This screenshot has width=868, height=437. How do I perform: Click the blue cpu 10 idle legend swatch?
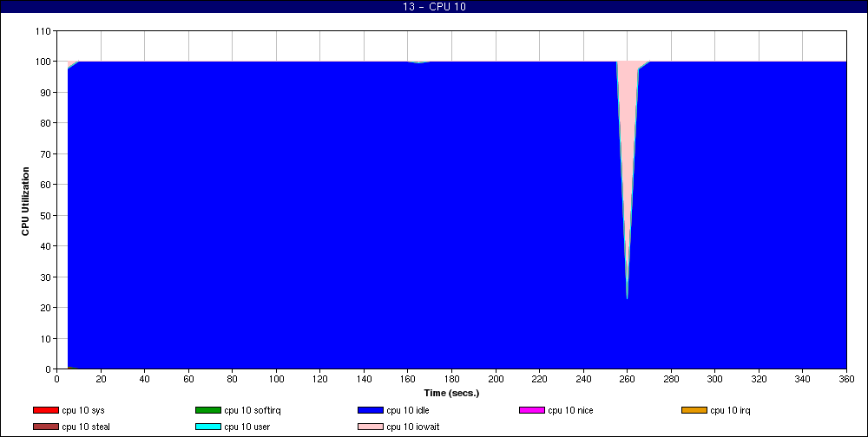point(371,410)
